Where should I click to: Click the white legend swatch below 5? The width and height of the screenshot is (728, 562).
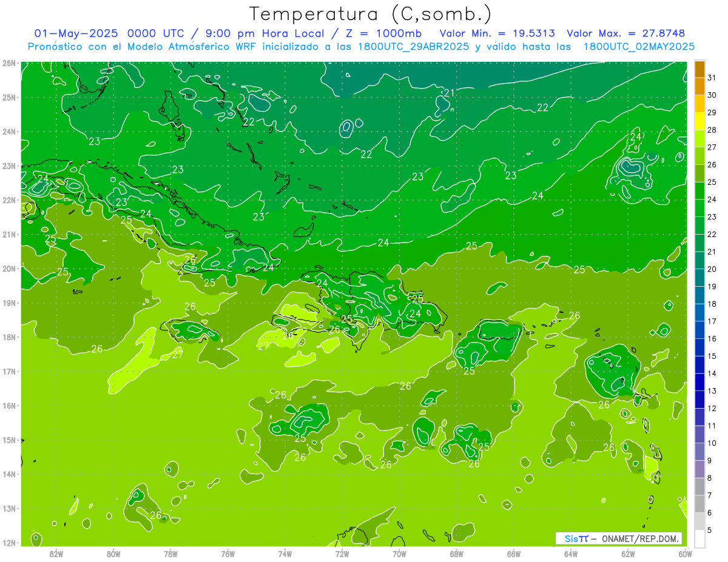pos(699,538)
